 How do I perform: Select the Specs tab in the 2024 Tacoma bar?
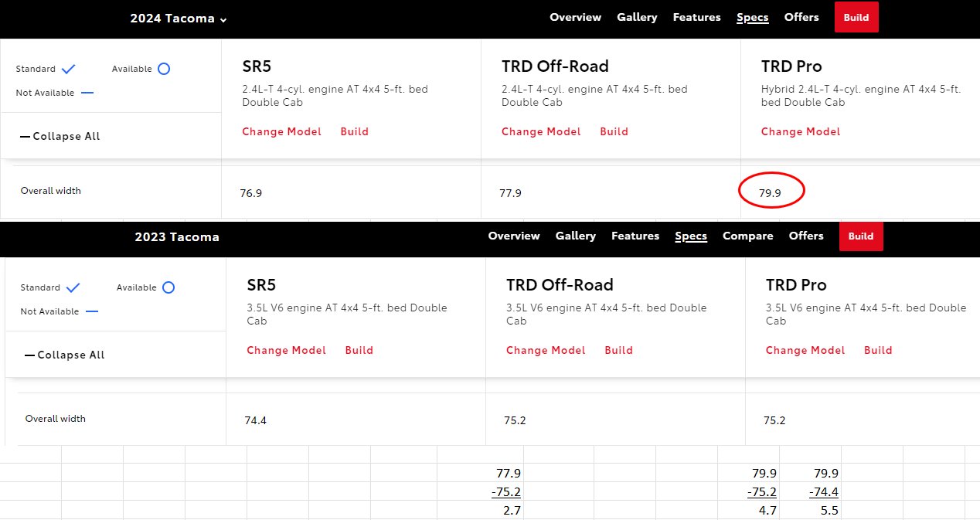pos(753,17)
